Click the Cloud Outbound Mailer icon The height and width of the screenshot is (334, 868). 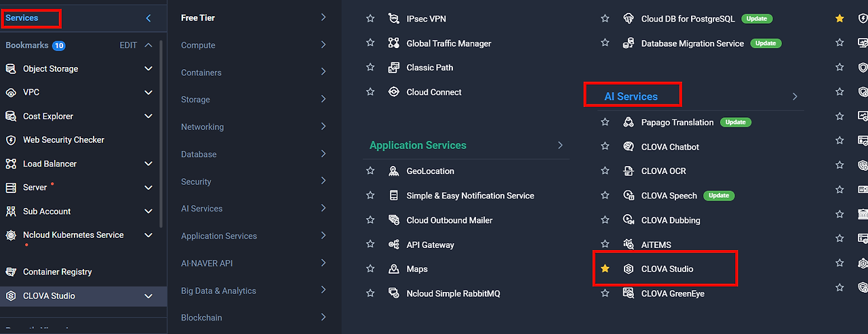tap(394, 220)
